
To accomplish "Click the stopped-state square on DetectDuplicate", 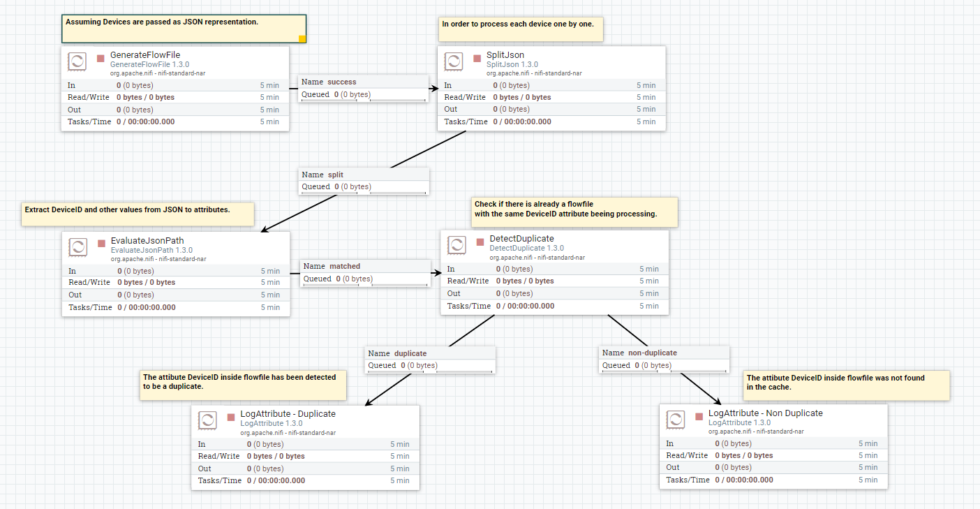I will click(x=479, y=241).
